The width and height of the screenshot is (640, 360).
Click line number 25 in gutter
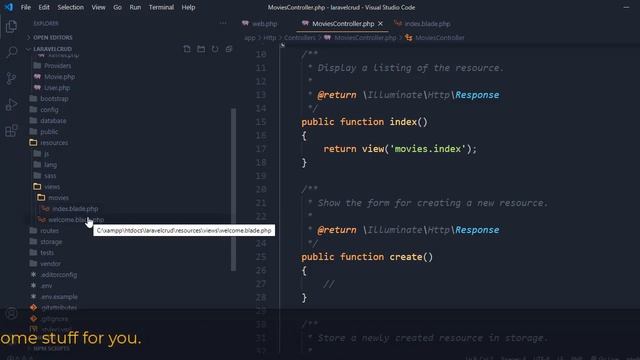[x=261, y=257]
